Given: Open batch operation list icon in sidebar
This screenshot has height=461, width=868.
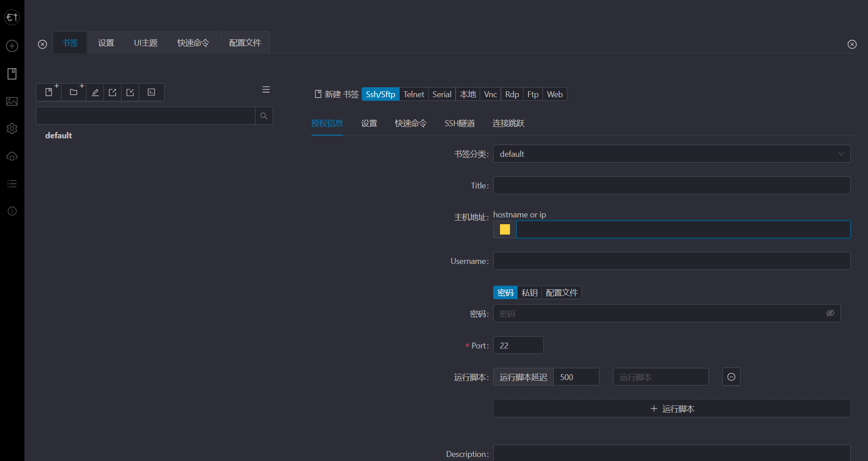Looking at the screenshot, I should (x=12, y=183).
